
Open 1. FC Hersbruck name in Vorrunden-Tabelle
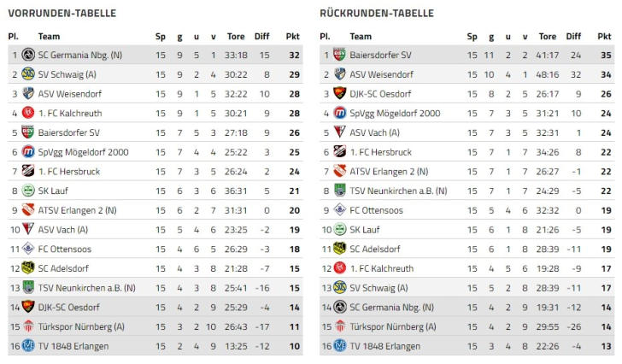click(70, 171)
